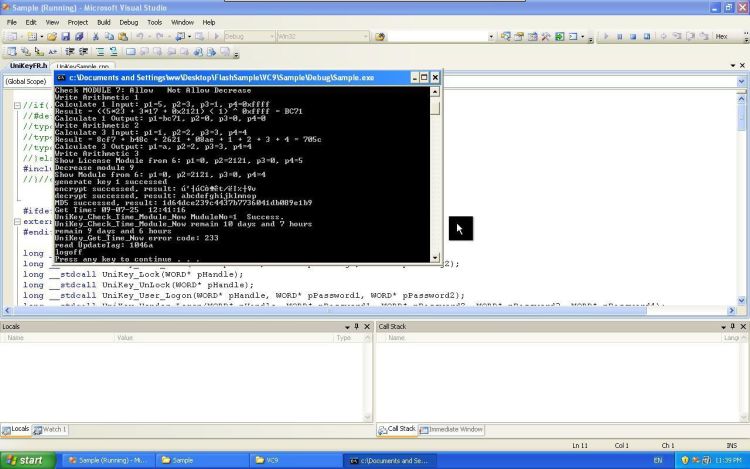Switch to Sample folder taskbar button
Screen dimensions: 750x469
tap(202, 460)
